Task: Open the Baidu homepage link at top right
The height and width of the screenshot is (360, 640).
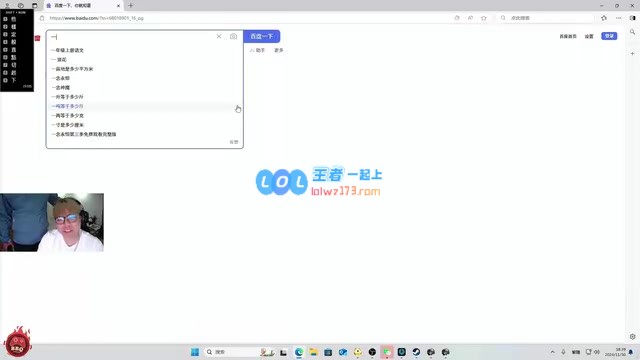Action: 568,36
